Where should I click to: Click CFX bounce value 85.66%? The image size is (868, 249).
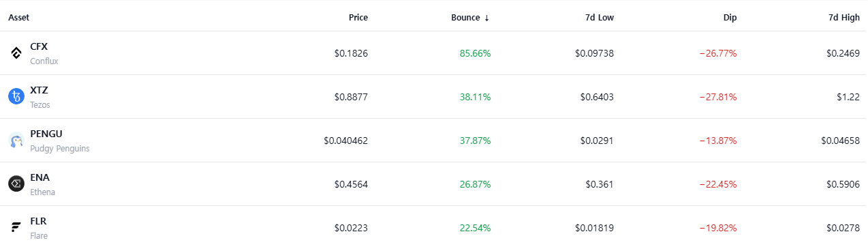475,53
